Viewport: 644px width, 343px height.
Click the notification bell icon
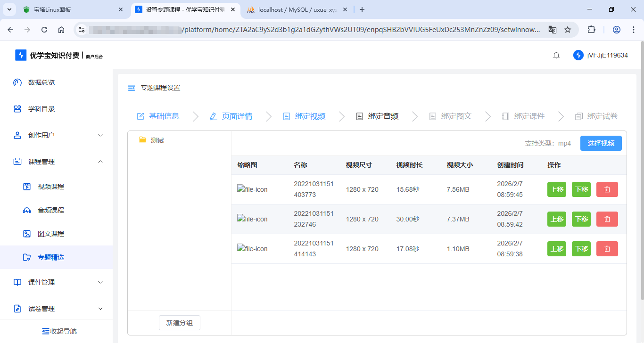(556, 55)
